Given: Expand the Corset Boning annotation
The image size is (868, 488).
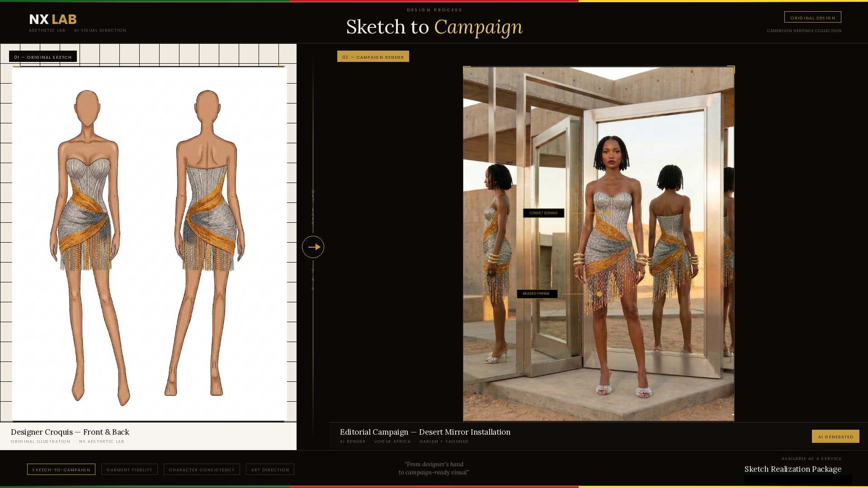Looking at the screenshot, I should pyautogui.click(x=544, y=213).
